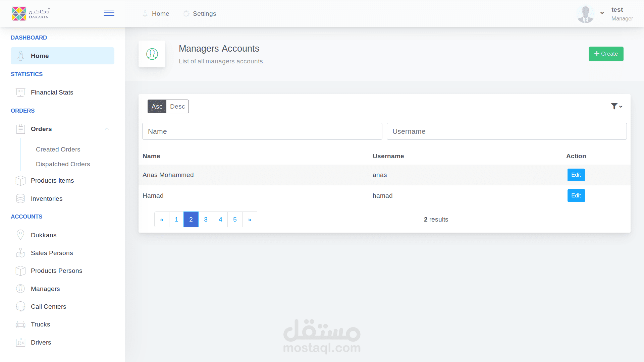
Task: Click the Products Items box icon
Action: (20, 181)
